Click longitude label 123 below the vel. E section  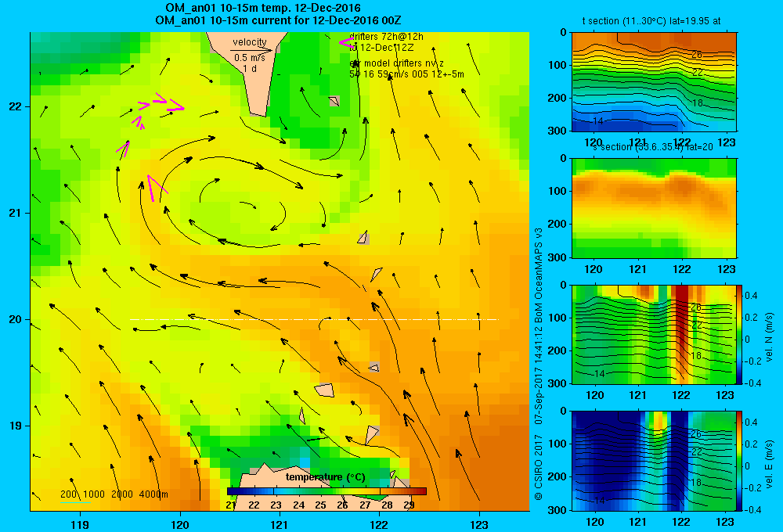point(725,522)
